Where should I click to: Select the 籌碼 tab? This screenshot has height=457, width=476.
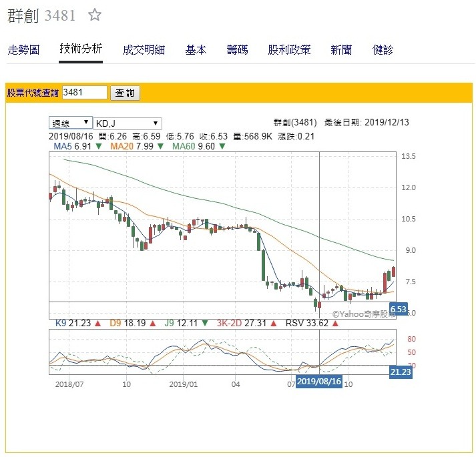pyautogui.click(x=237, y=49)
